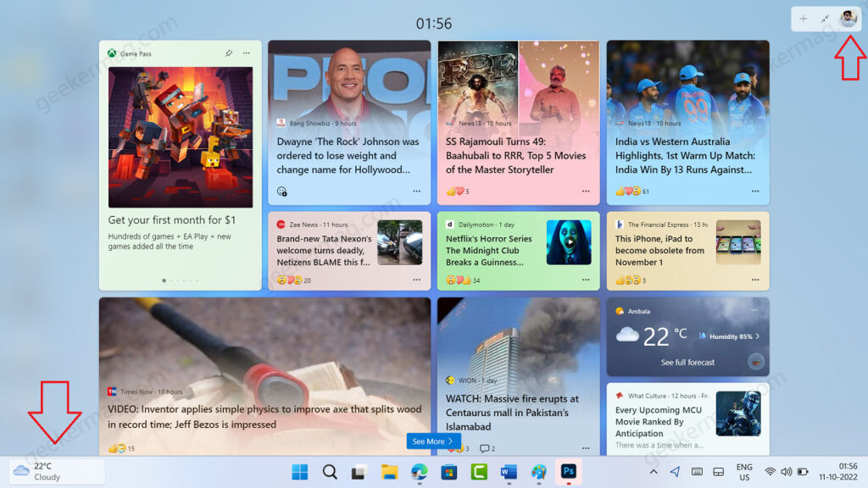Viewport: 868px width, 488px height.
Task: Open Microsoft Edge from taskbar
Action: pyautogui.click(x=419, y=472)
